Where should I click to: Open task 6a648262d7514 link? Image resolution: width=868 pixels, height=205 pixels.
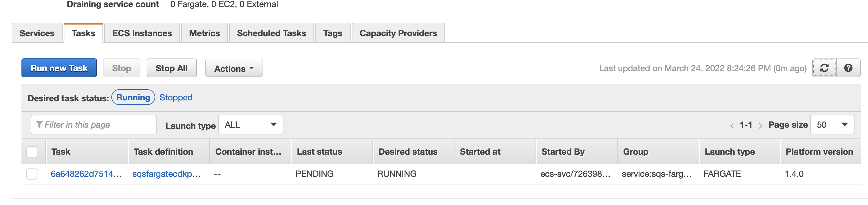coord(86,174)
